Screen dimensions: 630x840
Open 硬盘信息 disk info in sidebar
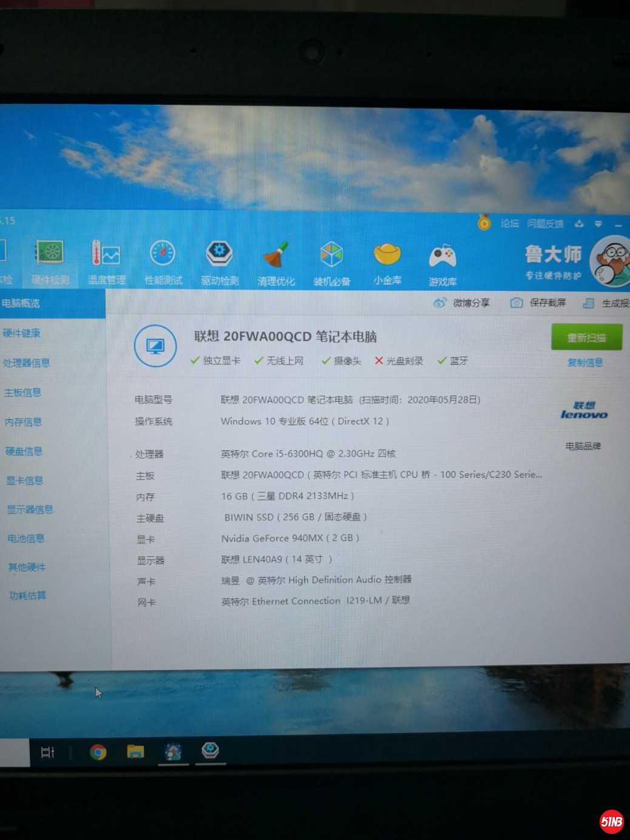[24, 451]
